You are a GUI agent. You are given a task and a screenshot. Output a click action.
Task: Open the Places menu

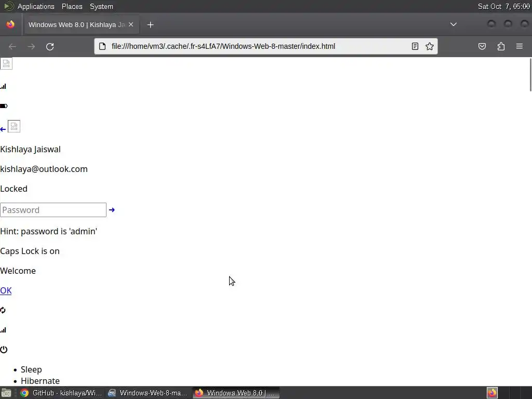[72, 6]
